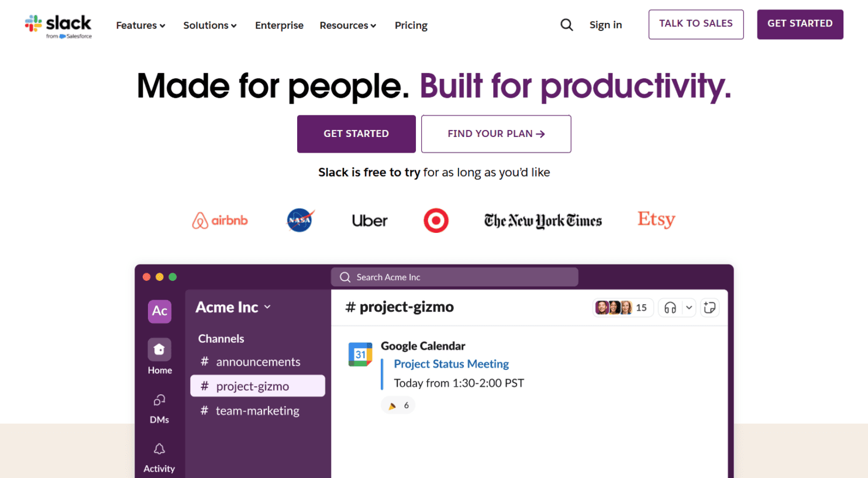Select the announcements channel

coord(257,362)
